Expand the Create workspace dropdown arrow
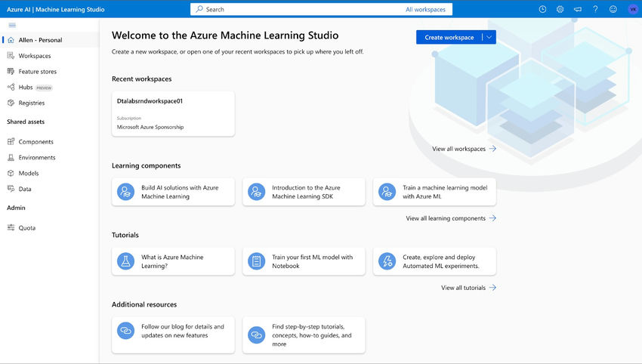 [489, 37]
